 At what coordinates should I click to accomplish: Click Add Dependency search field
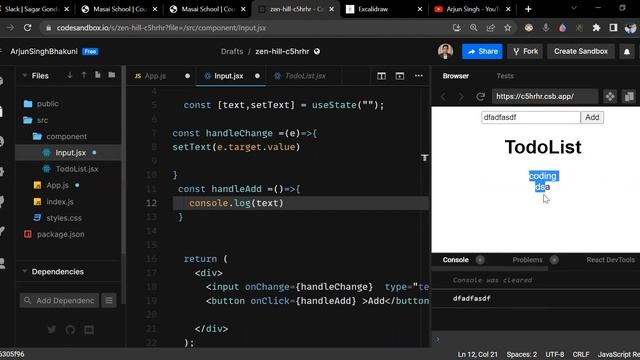tap(60, 301)
